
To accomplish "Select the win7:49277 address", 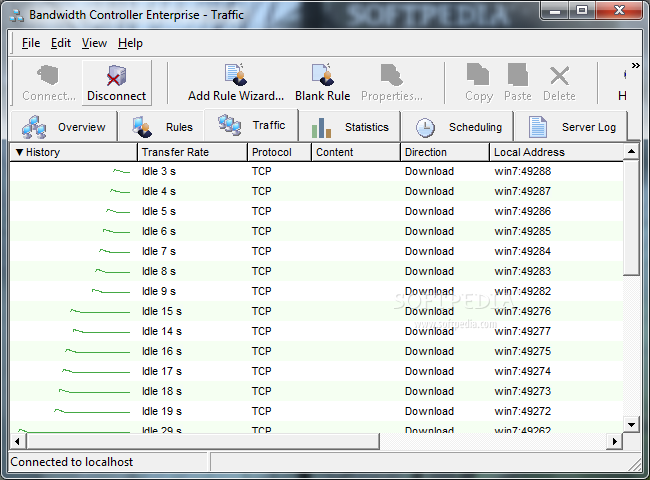I will [x=522, y=331].
